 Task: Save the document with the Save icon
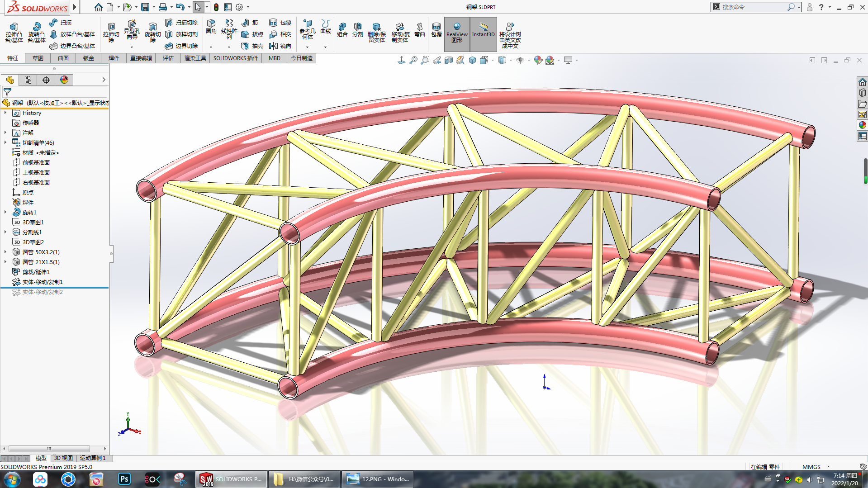145,7
